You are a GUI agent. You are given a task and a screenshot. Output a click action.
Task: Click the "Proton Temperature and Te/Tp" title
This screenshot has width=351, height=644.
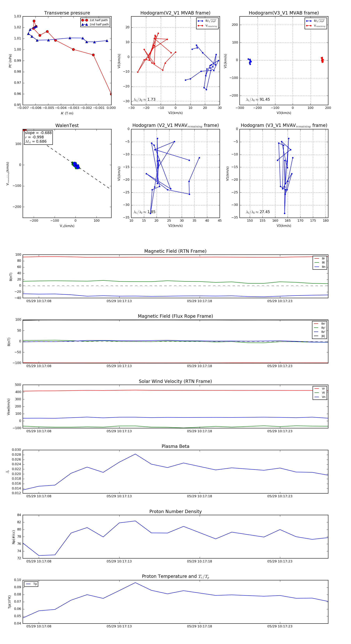coord(175,576)
